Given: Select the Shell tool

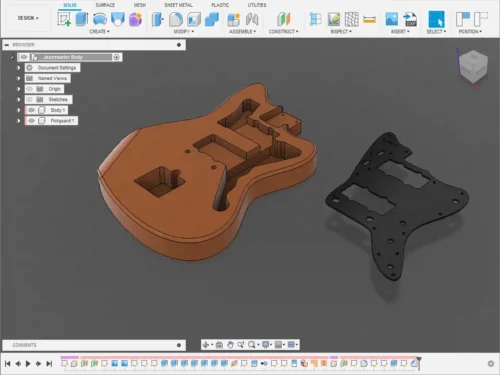Looking at the screenshot, I should point(194,19).
